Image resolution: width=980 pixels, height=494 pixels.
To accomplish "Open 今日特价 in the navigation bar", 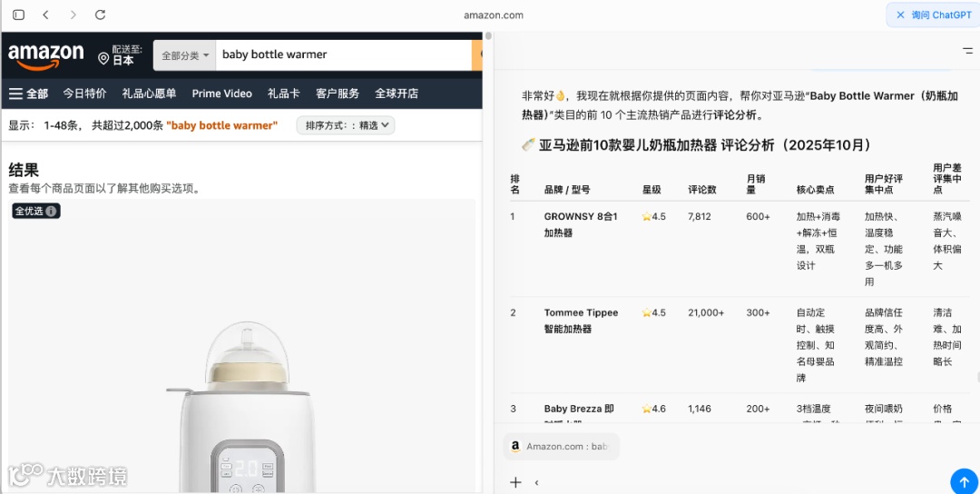I will (84, 94).
